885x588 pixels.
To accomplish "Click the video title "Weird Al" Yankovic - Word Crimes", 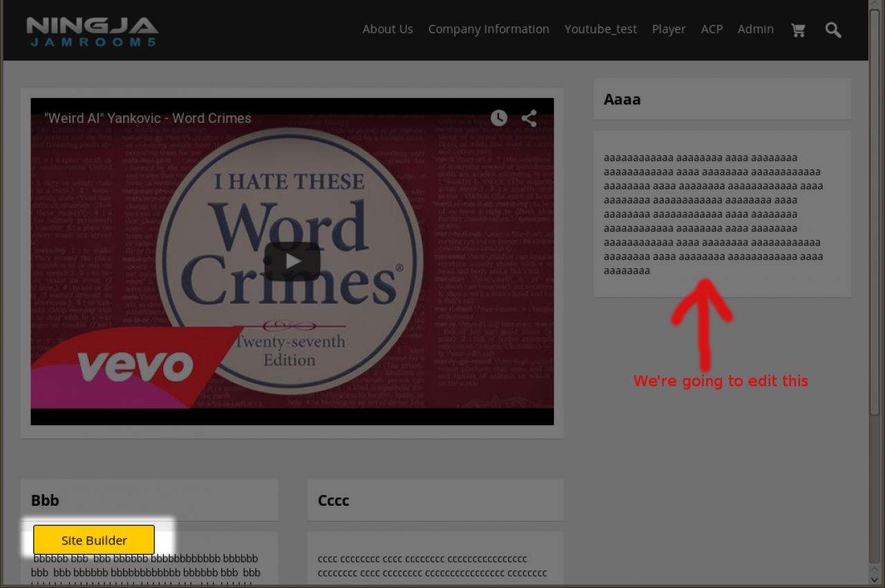I will pos(148,118).
